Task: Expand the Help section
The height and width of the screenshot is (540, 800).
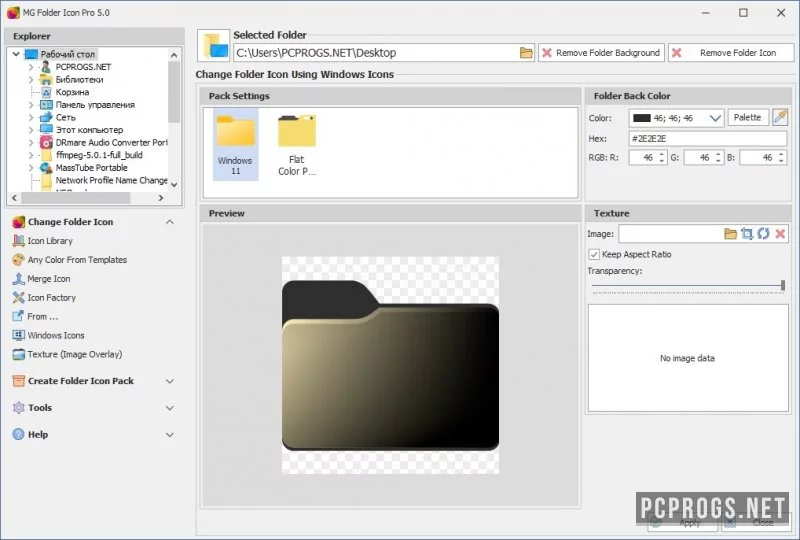Action: 170,435
